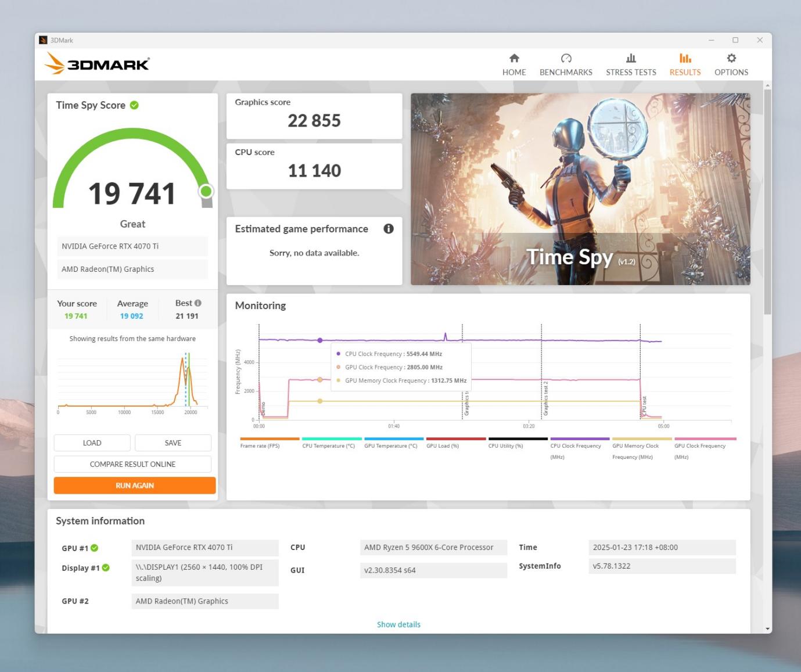Viewport: 801px width, 672px height.
Task: Click the GPU memory clock data point
Action: [x=320, y=401]
